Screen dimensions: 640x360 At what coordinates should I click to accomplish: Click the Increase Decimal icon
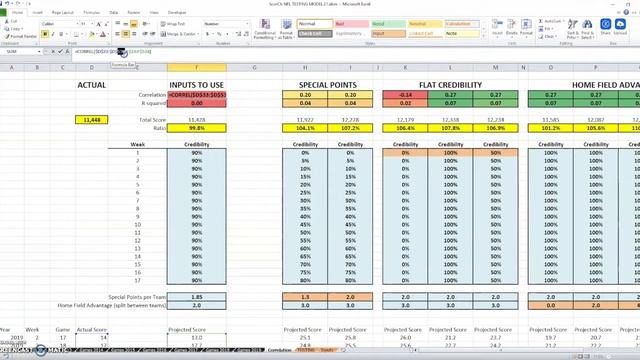[238, 34]
